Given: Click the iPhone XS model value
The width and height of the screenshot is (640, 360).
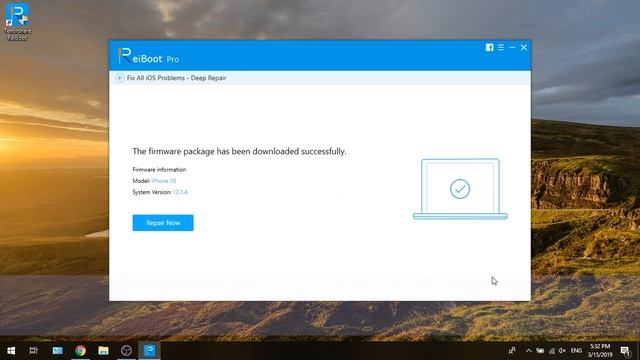Looking at the screenshot, I should point(164,181).
